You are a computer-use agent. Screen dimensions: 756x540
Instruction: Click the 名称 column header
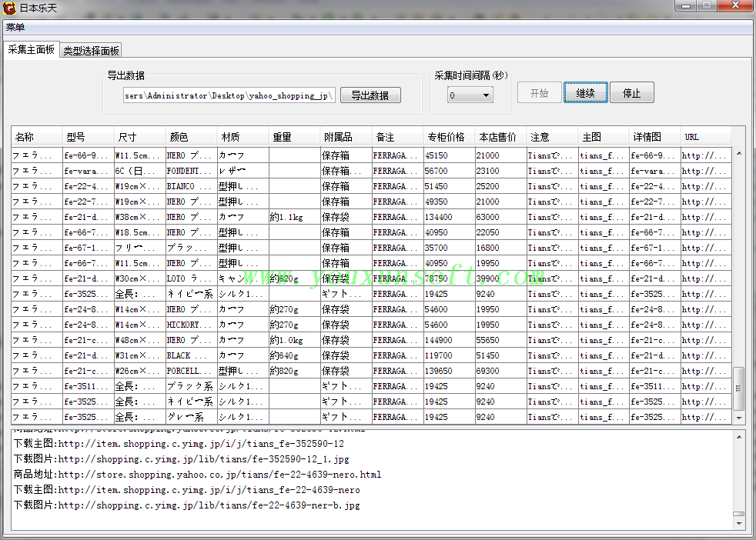pos(37,137)
